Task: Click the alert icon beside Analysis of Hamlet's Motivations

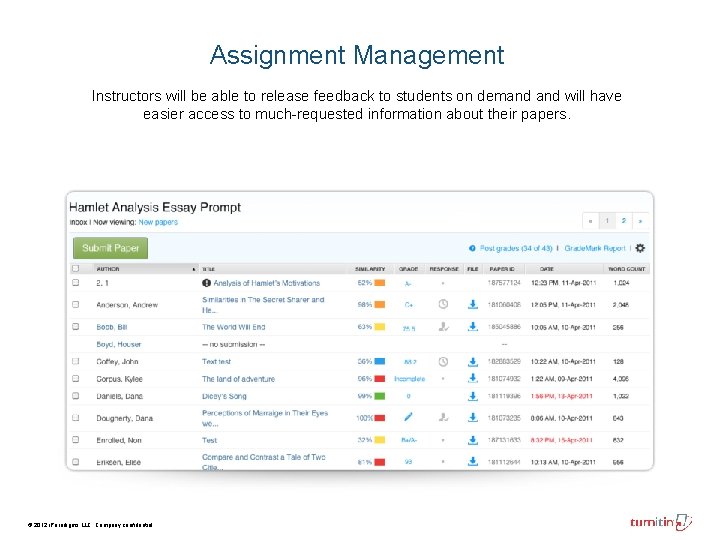Action: pos(207,283)
